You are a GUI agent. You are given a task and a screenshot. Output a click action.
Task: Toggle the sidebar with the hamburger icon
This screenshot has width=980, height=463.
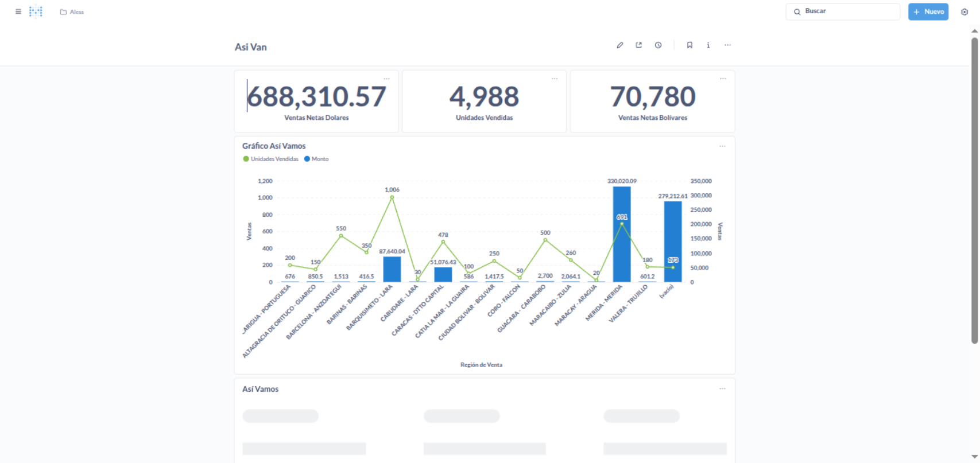pyautogui.click(x=18, y=11)
